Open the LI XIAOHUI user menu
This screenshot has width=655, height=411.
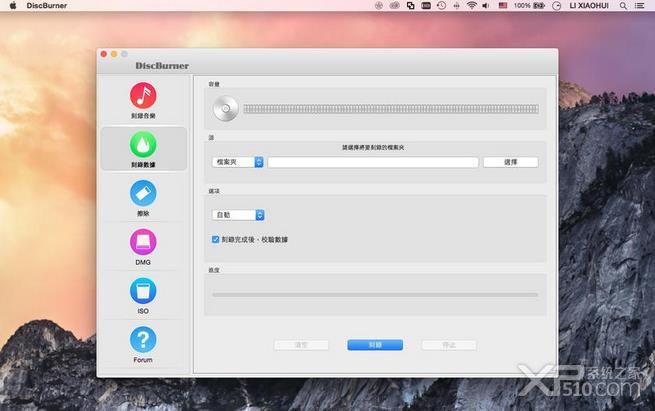click(x=589, y=5)
